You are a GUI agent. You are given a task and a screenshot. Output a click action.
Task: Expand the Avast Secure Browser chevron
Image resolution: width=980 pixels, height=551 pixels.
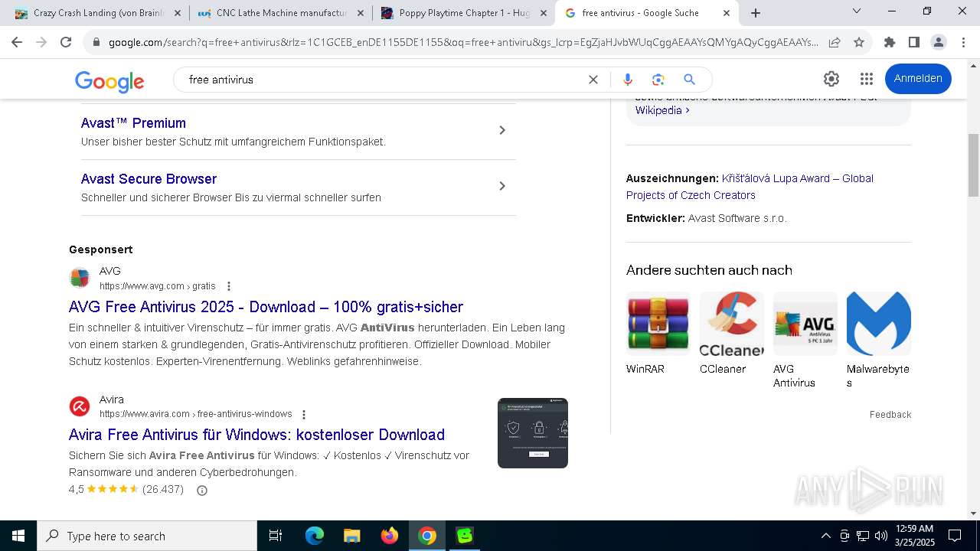(x=502, y=186)
